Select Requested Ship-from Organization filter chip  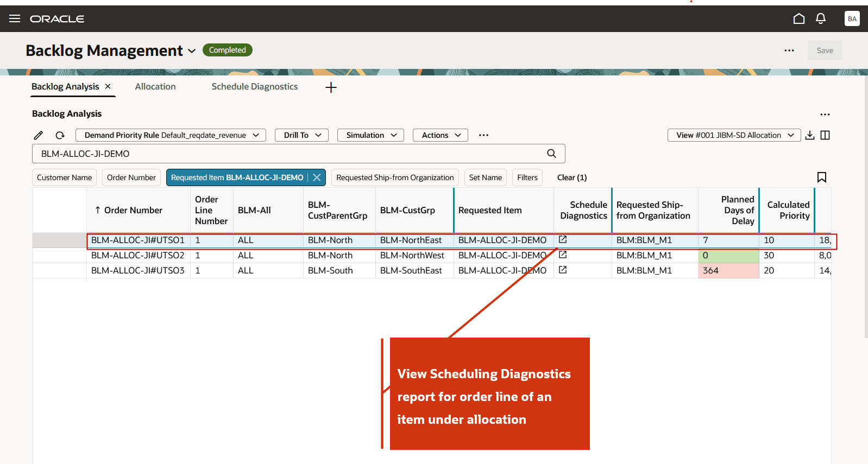[395, 177]
